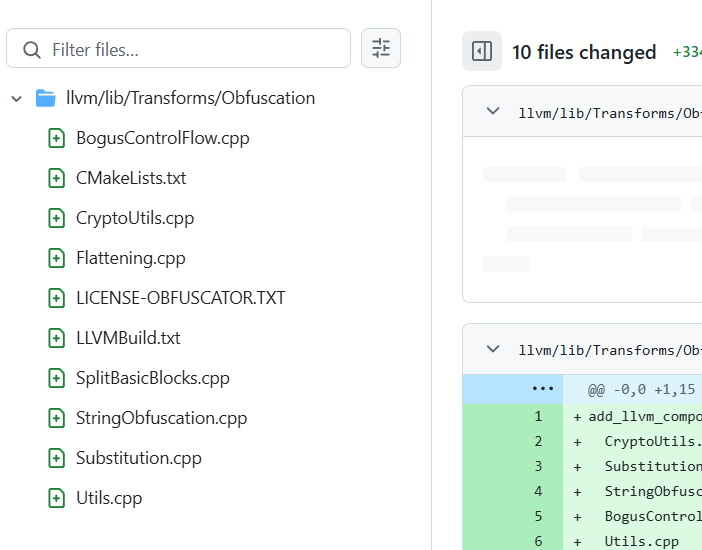Select line number 1 in the diff
702x550 pixels.
538,417
